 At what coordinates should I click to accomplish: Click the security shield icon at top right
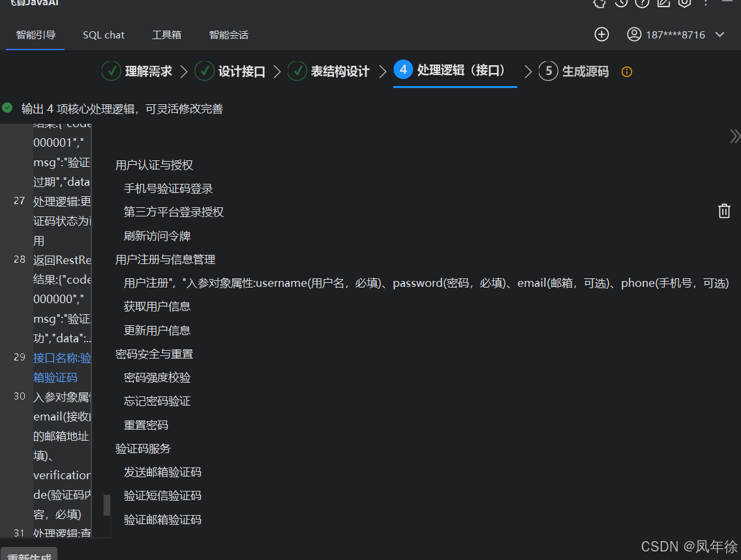point(684,4)
